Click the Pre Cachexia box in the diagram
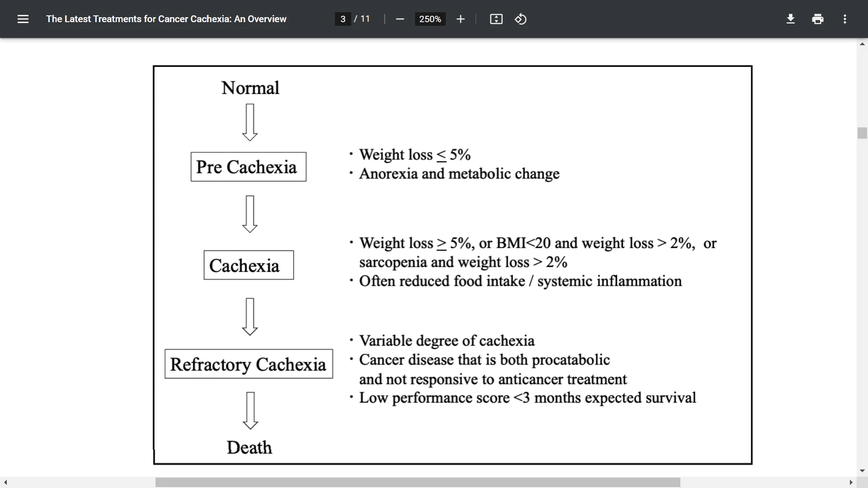The width and height of the screenshot is (868, 488). point(248,166)
